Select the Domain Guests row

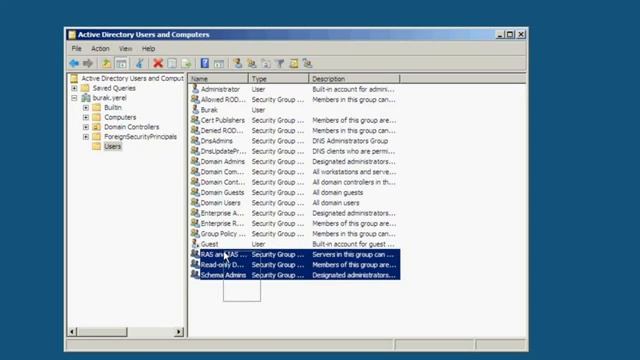click(x=295, y=192)
